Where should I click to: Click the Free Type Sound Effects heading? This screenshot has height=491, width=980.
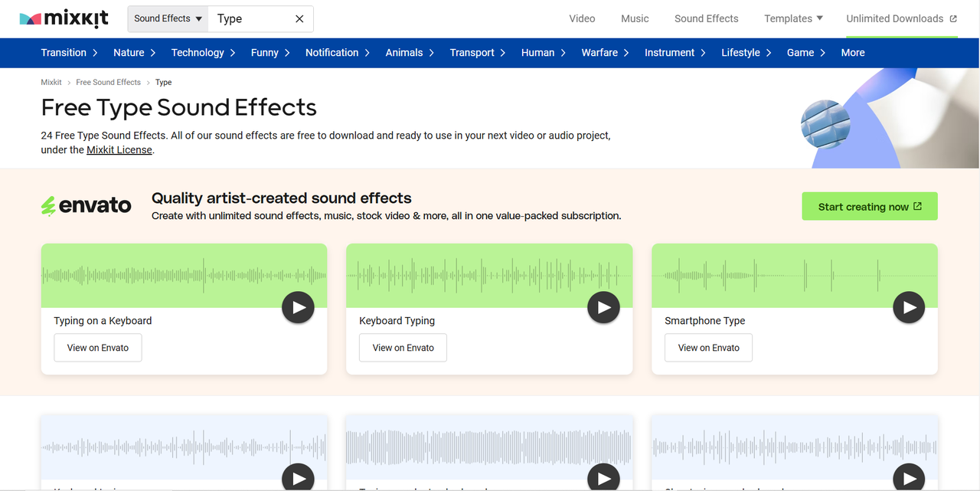(178, 107)
